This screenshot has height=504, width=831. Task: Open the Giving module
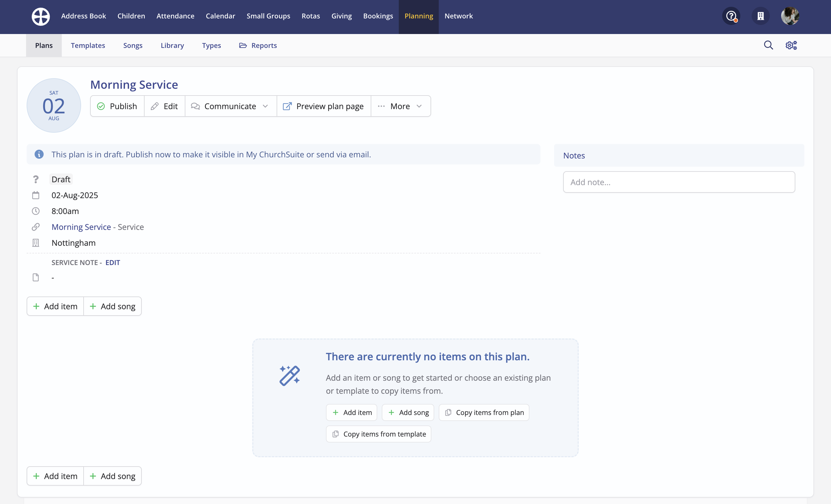pos(342,16)
